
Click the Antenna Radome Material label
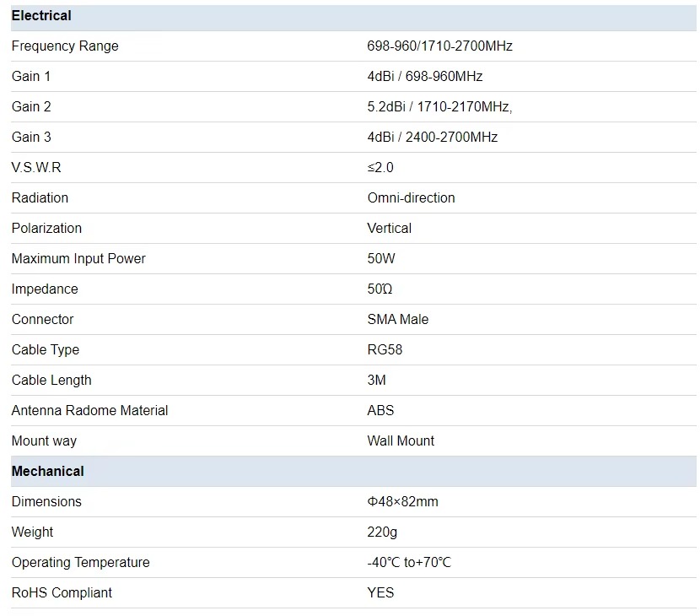[89, 410]
